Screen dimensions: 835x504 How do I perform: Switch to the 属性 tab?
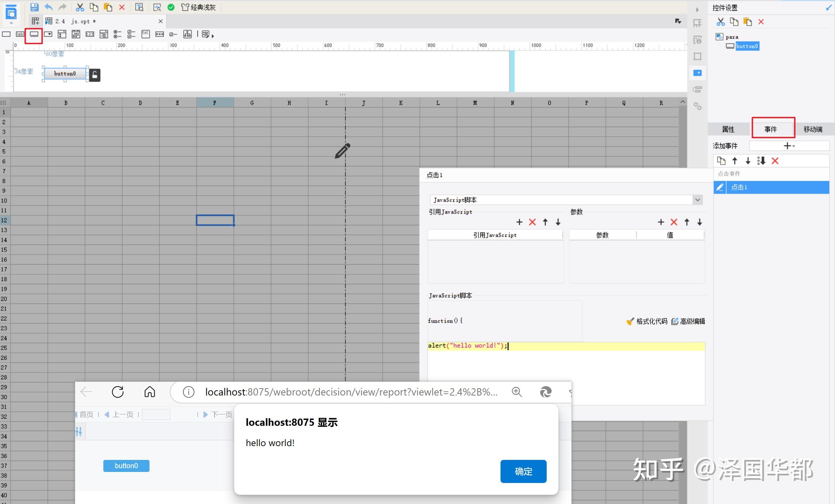729,129
